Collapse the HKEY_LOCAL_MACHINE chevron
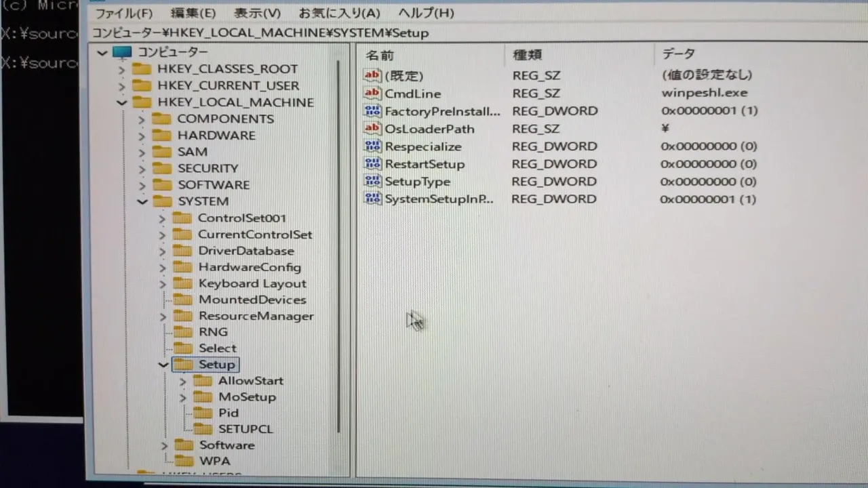Screen dimensions: 868x488 coord(121,102)
